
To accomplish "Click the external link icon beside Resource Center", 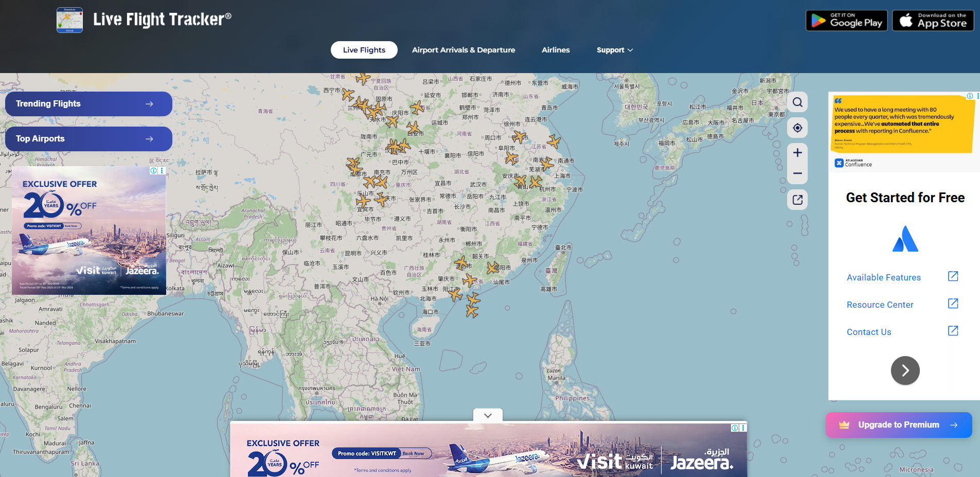I will [953, 304].
